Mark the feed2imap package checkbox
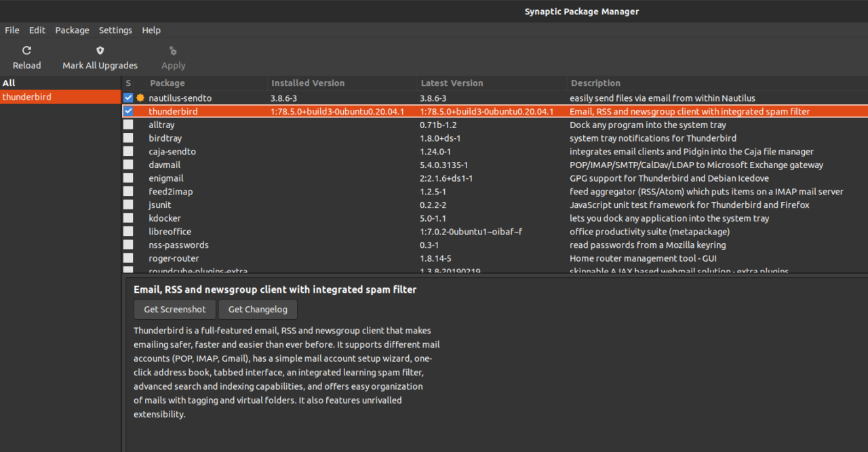 coord(128,191)
